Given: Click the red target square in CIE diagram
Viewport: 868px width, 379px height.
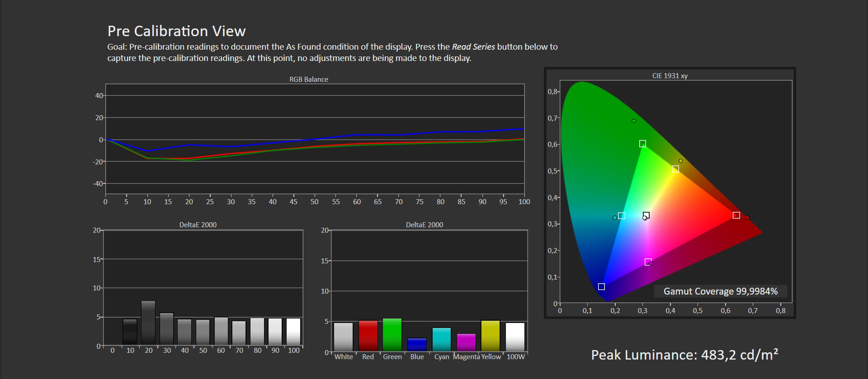Looking at the screenshot, I should [736, 215].
